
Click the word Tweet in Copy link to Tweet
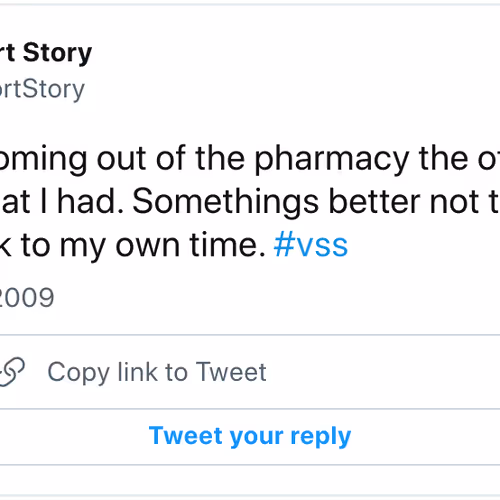(x=231, y=371)
